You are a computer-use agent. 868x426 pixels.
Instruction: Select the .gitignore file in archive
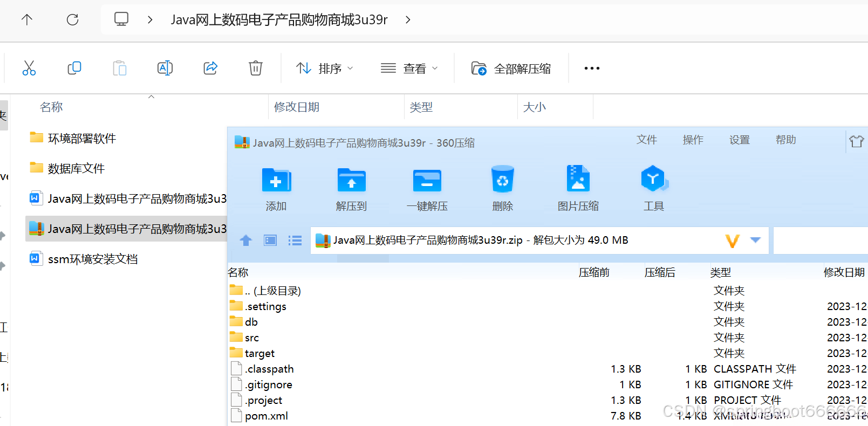548,384
